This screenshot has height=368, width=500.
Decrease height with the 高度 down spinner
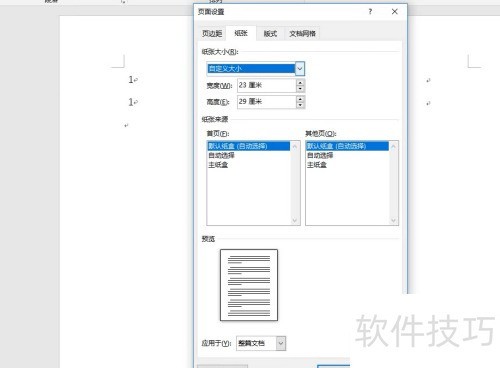click(x=300, y=105)
